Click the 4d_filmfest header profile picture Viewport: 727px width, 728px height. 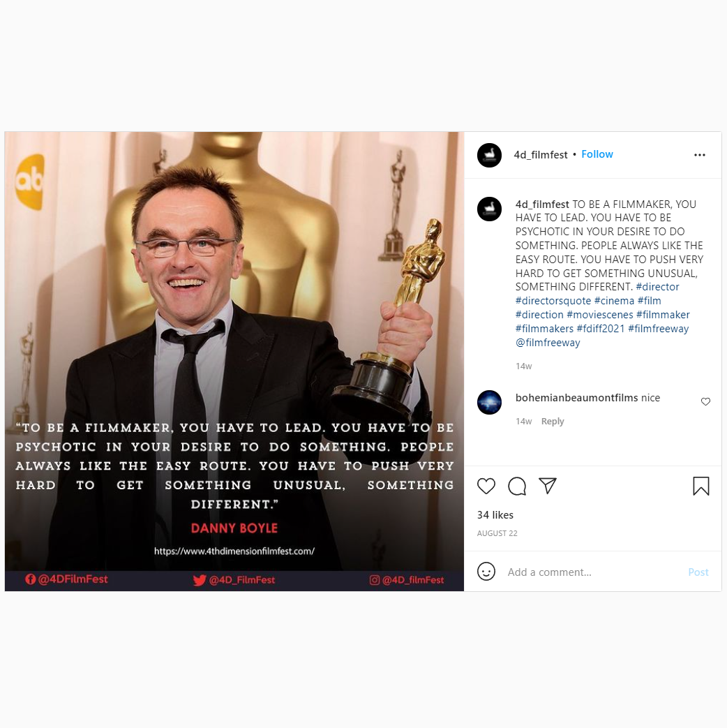(489, 155)
